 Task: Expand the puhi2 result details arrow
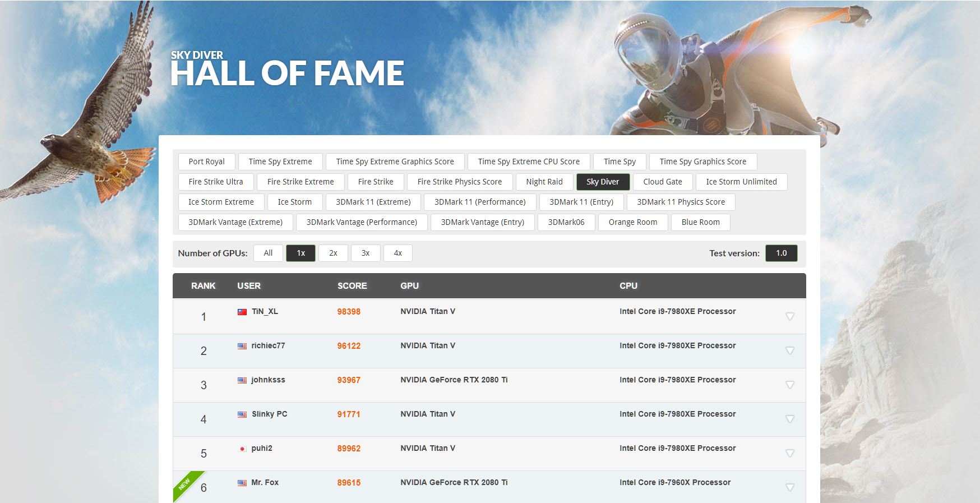coord(790,454)
